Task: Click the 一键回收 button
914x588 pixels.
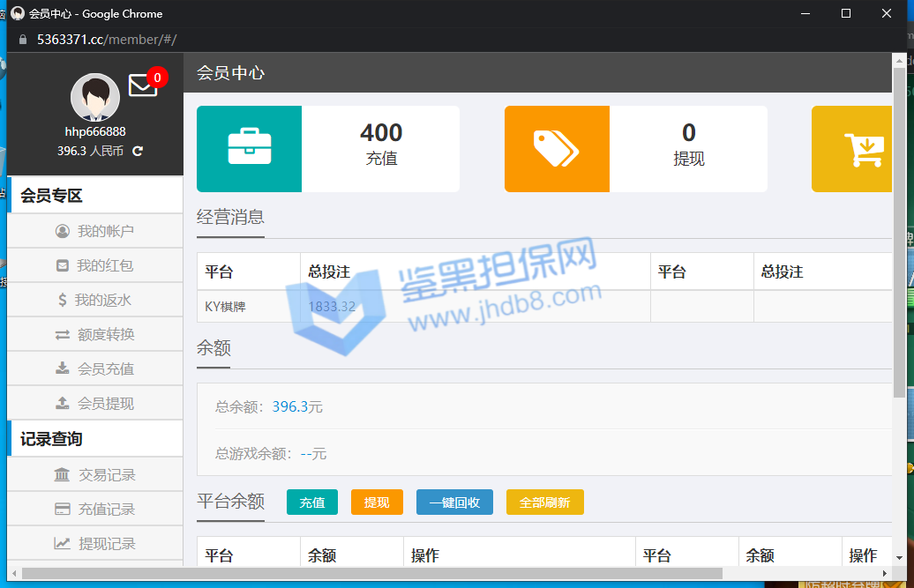Action: pyautogui.click(x=454, y=502)
